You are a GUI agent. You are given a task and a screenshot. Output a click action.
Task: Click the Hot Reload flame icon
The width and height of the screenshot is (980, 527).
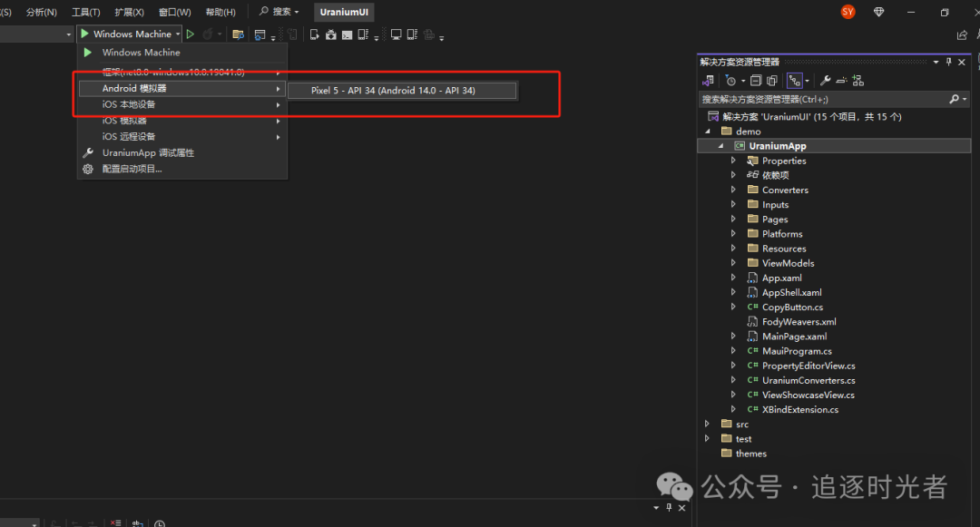pyautogui.click(x=208, y=34)
